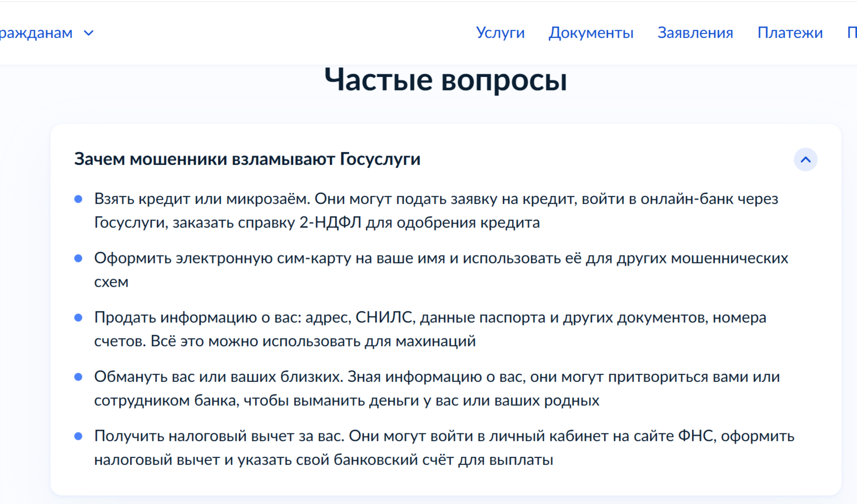Collapse the FAQ answer with the chevron-up icon
Viewport: 857px width, 504px height.
(805, 160)
